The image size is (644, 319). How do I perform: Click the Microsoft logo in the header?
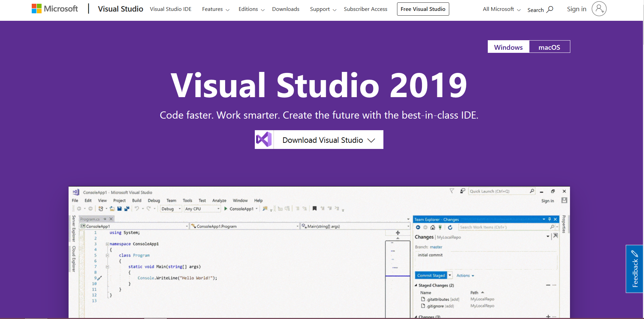coord(55,9)
